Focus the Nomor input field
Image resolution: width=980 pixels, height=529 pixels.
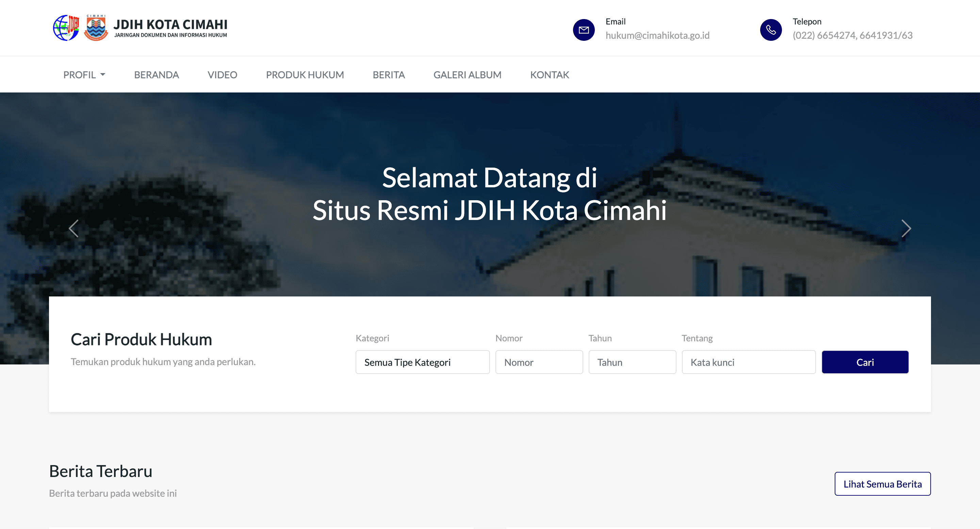(539, 362)
